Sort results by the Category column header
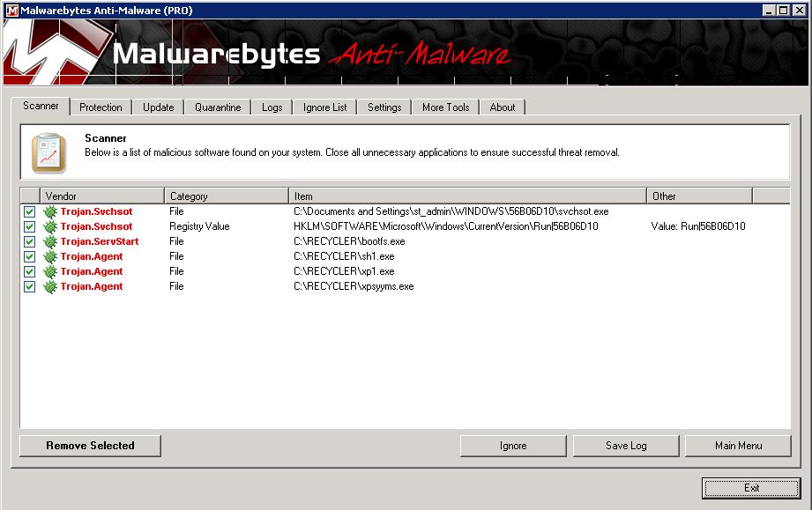 coord(227,196)
